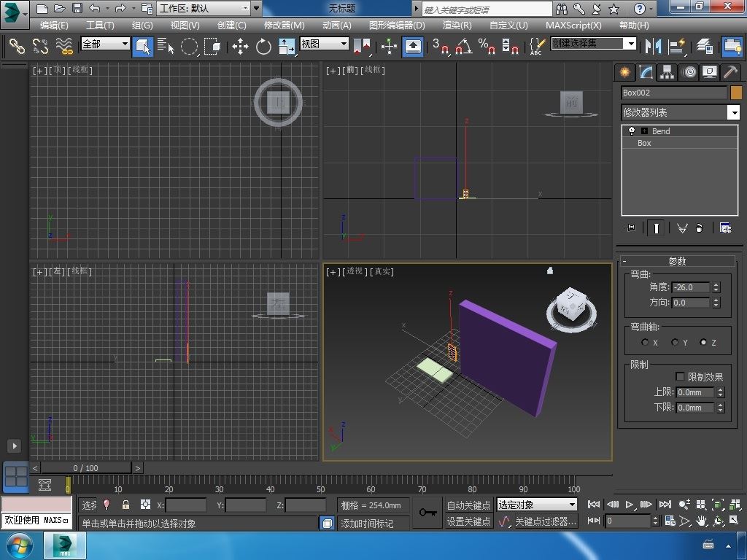Image resolution: width=747 pixels, height=560 pixels.
Task: Click the Pin Stack icon
Action: pos(630,228)
